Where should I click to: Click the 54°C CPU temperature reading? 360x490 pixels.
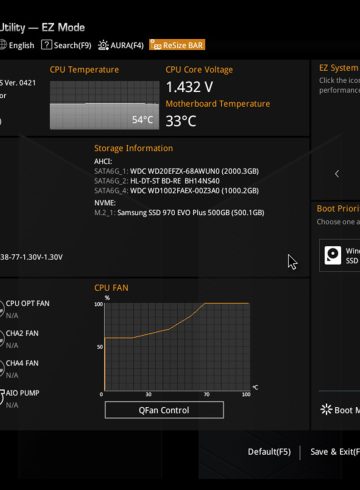coord(142,119)
